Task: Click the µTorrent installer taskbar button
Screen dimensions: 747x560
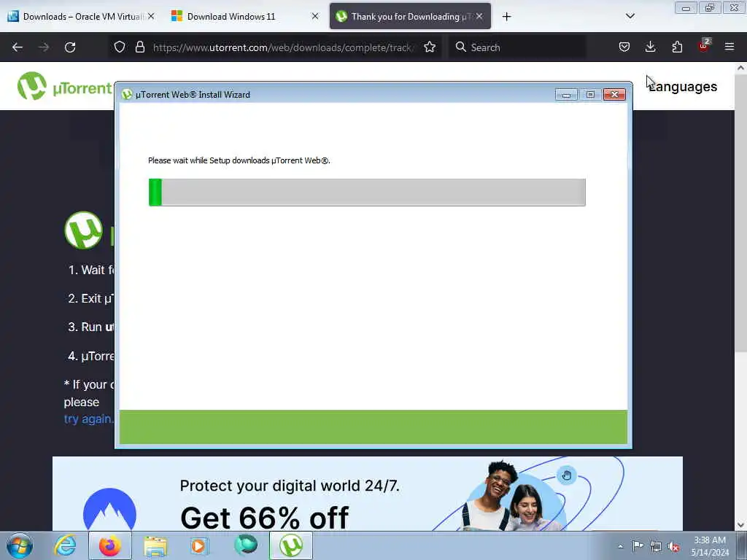Action: click(x=291, y=545)
